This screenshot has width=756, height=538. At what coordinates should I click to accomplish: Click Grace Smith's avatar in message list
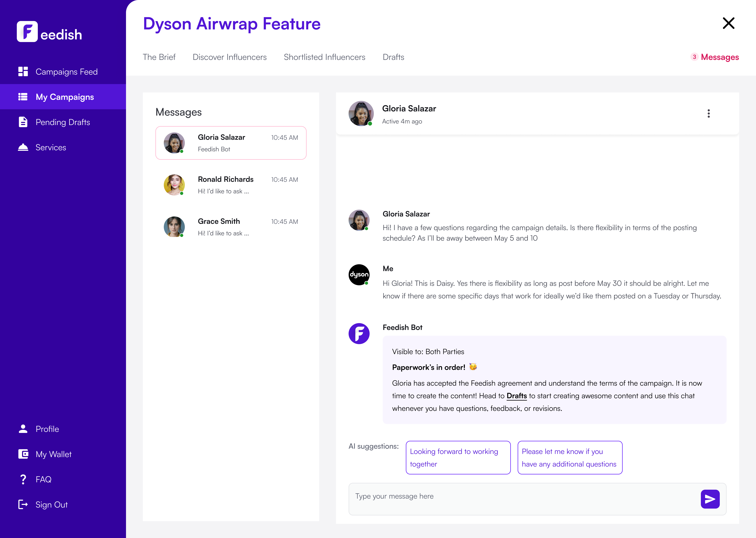click(174, 227)
